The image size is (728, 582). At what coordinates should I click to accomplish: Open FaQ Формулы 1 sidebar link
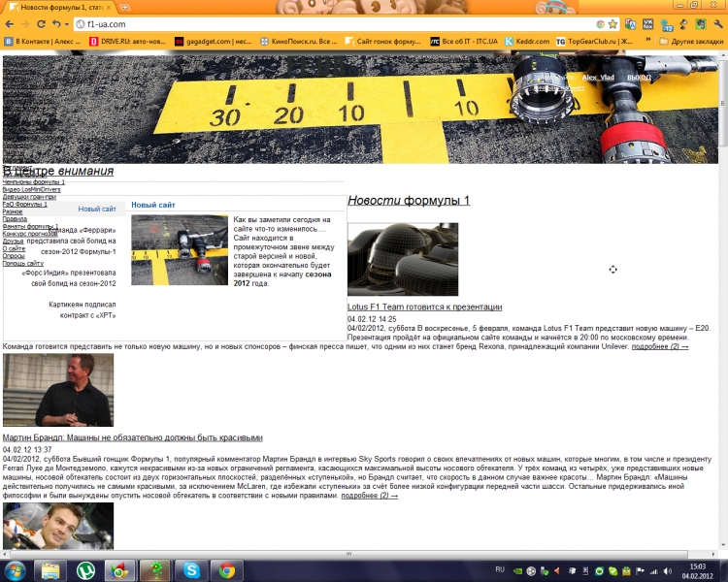[x=25, y=205]
